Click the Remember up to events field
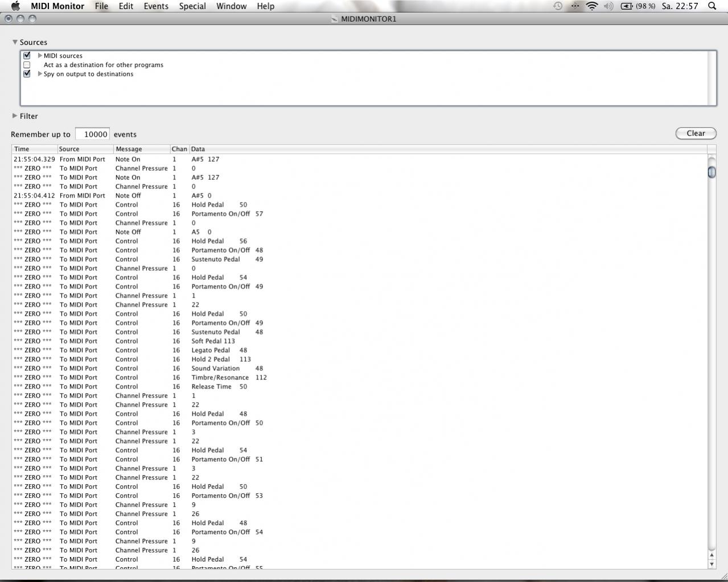 coord(92,134)
